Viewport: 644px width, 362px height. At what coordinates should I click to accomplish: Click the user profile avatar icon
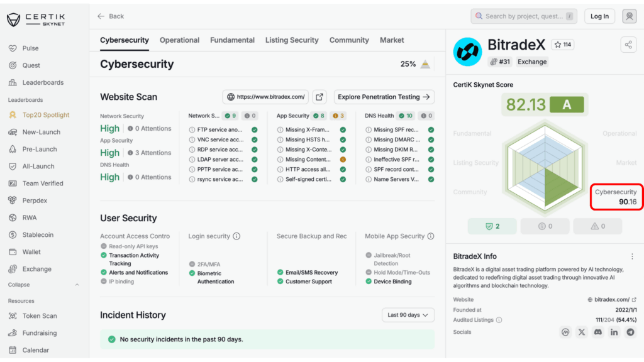tap(629, 16)
